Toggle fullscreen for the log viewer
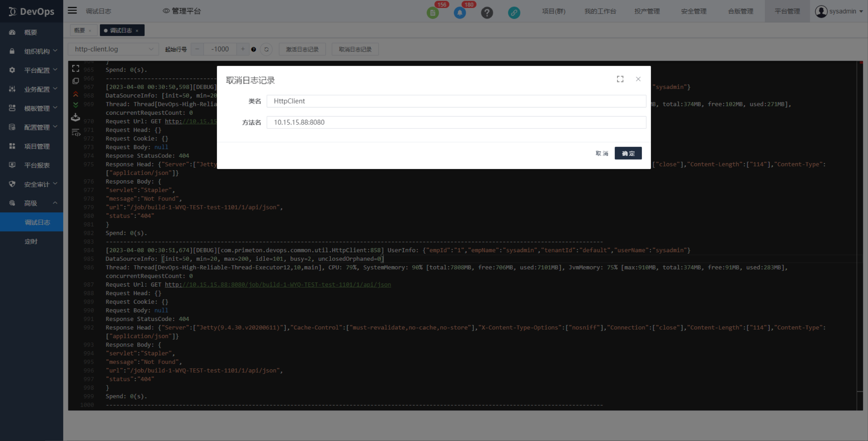 click(x=76, y=68)
